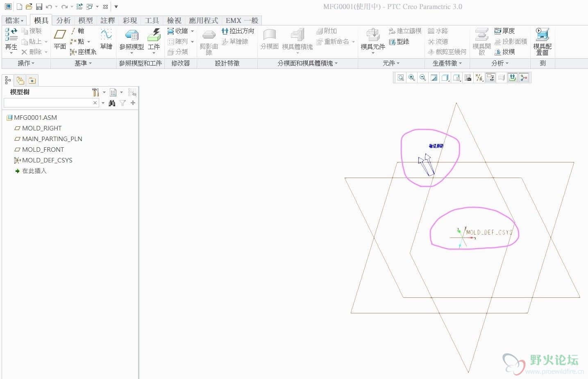Open the display style cube icon
The image size is (588, 379).
pos(445,78)
